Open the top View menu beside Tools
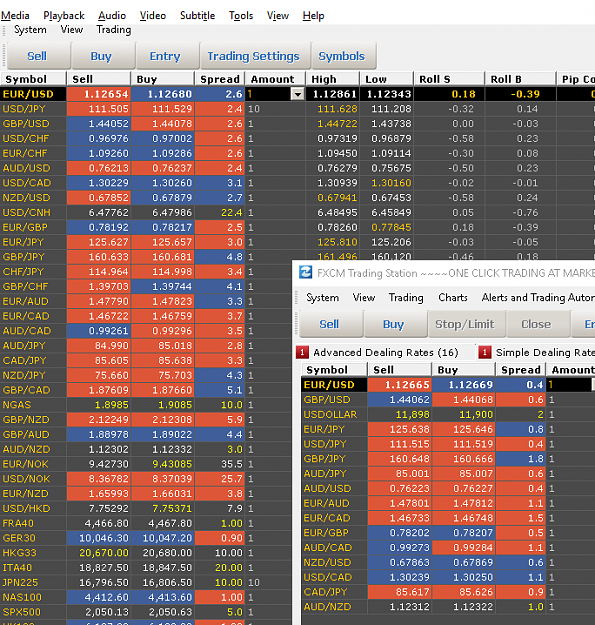Viewport: 595px width, 625px height. [x=278, y=16]
